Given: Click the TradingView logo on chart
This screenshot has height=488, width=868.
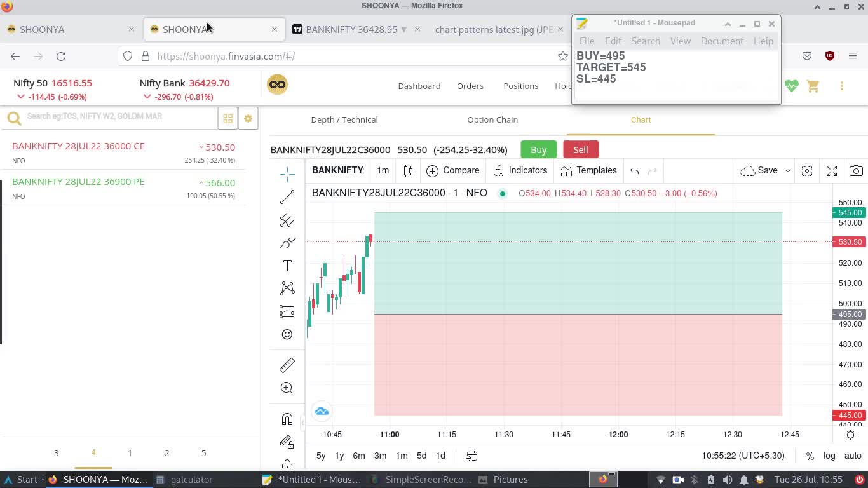Looking at the screenshot, I should (x=322, y=411).
